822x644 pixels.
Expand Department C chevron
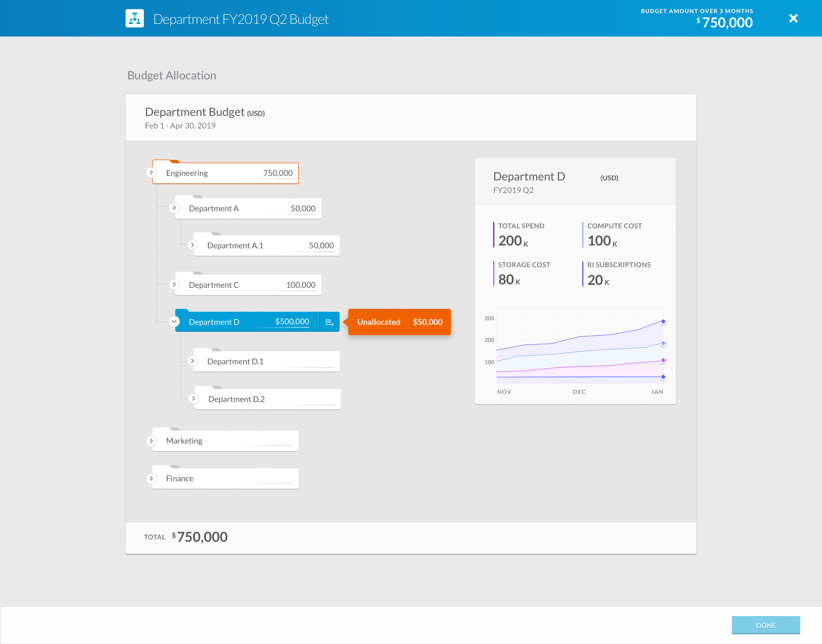coord(174,285)
